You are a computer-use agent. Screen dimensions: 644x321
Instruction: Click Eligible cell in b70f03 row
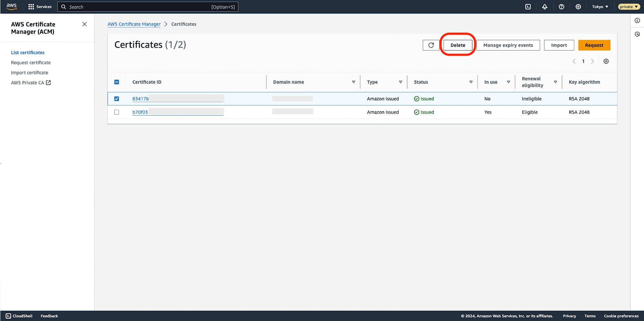530,112
